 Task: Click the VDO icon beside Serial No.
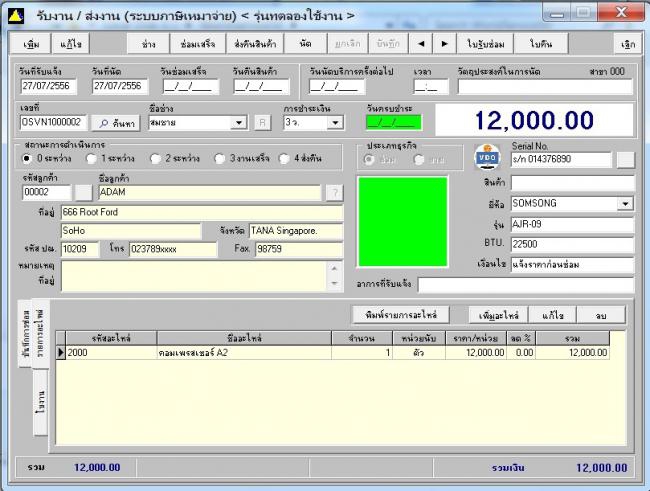point(486,158)
